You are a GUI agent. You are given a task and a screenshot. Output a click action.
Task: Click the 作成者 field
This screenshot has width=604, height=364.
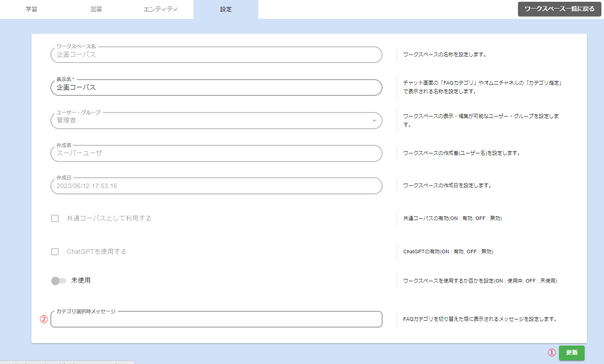point(216,153)
